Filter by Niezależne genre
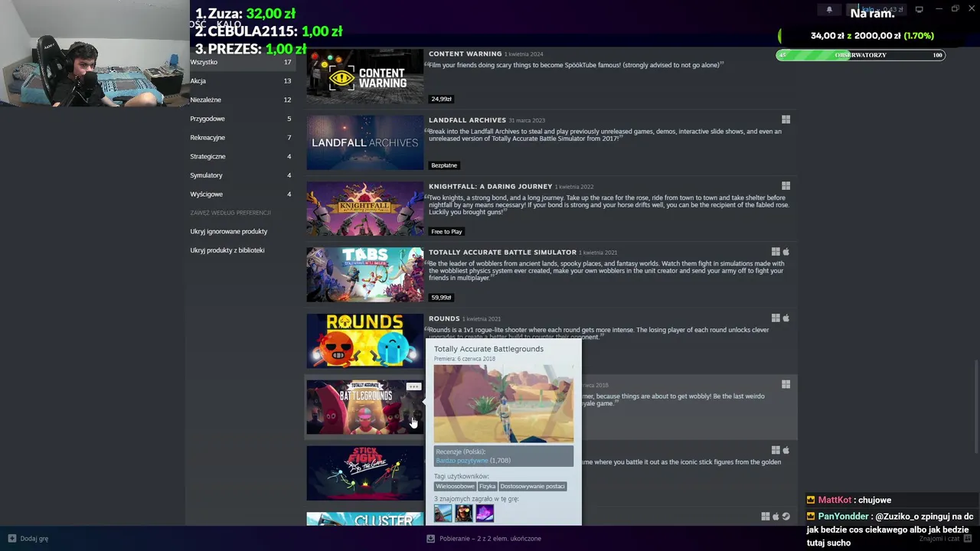This screenshot has height=551, width=980. coord(240,99)
